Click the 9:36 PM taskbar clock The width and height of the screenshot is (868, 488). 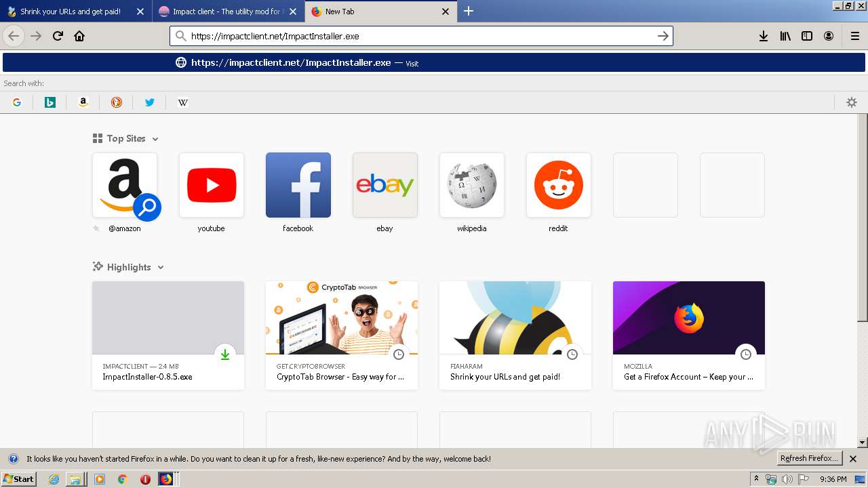click(x=833, y=479)
